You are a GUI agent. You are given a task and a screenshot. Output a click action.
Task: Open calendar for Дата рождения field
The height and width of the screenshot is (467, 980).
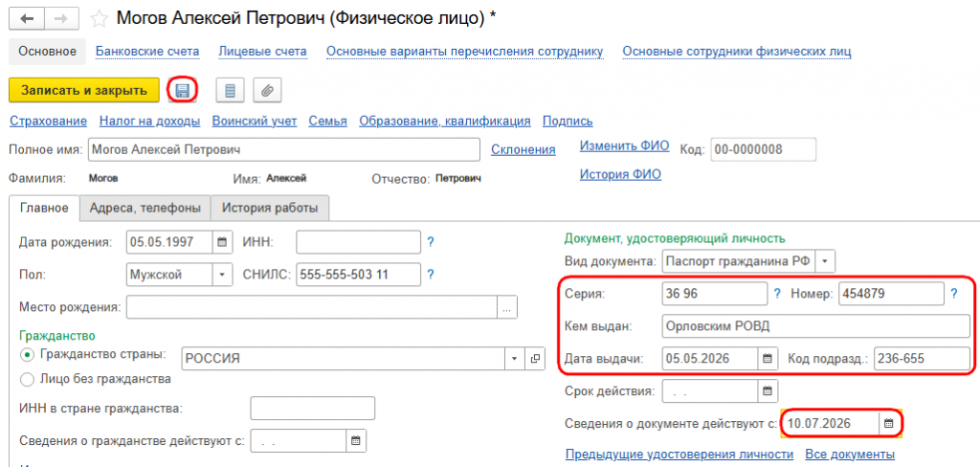(x=222, y=242)
